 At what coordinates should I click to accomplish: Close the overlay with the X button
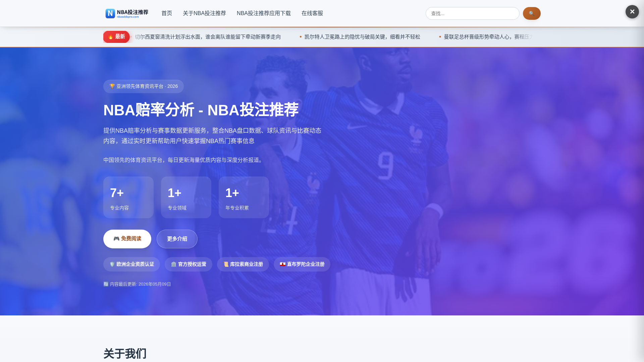(x=632, y=12)
